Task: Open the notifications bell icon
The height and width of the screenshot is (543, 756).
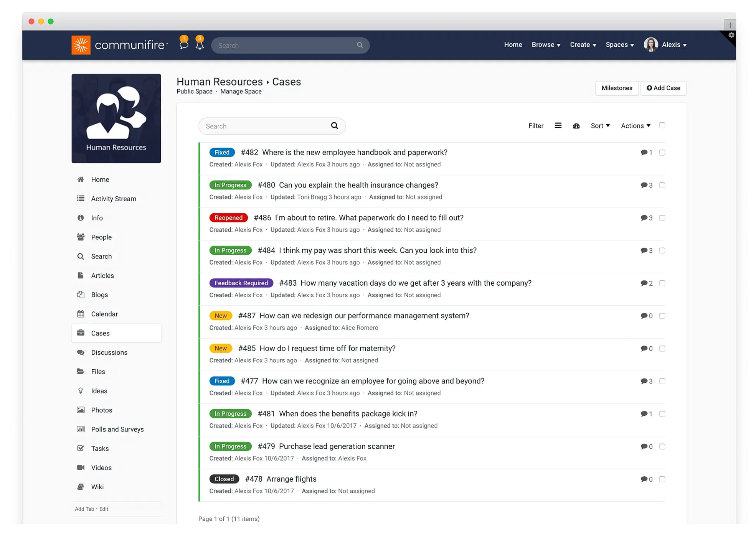Action: [x=200, y=44]
